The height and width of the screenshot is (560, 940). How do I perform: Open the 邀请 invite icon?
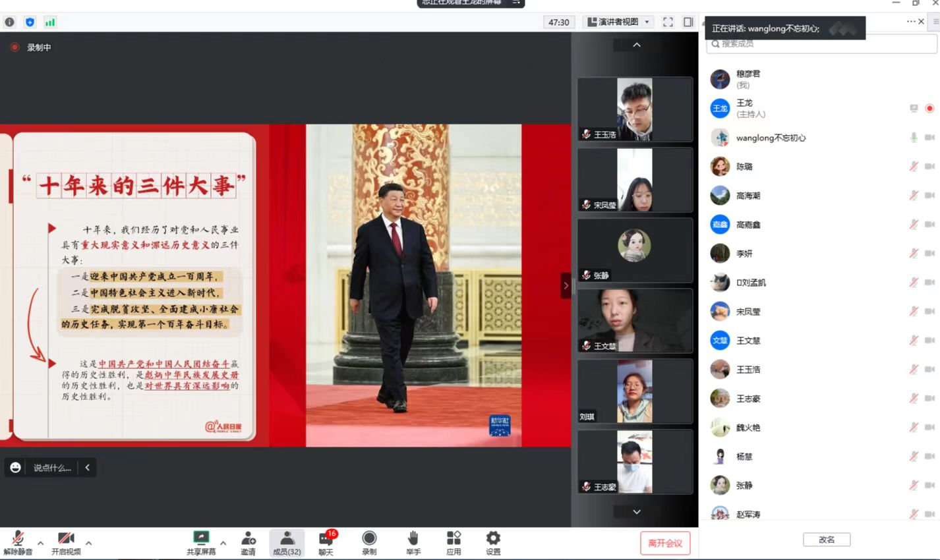tap(248, 540)
